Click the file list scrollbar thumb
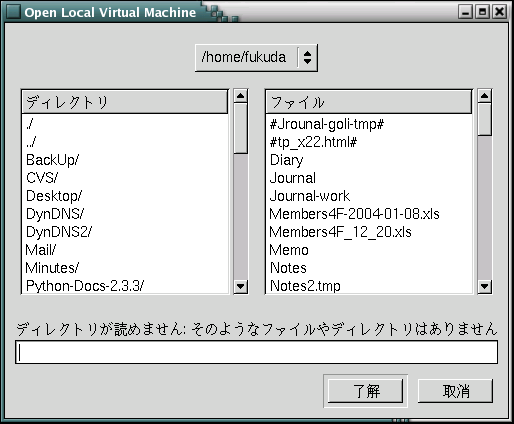This screenshot has height=424, width=514. pos(484,119)
